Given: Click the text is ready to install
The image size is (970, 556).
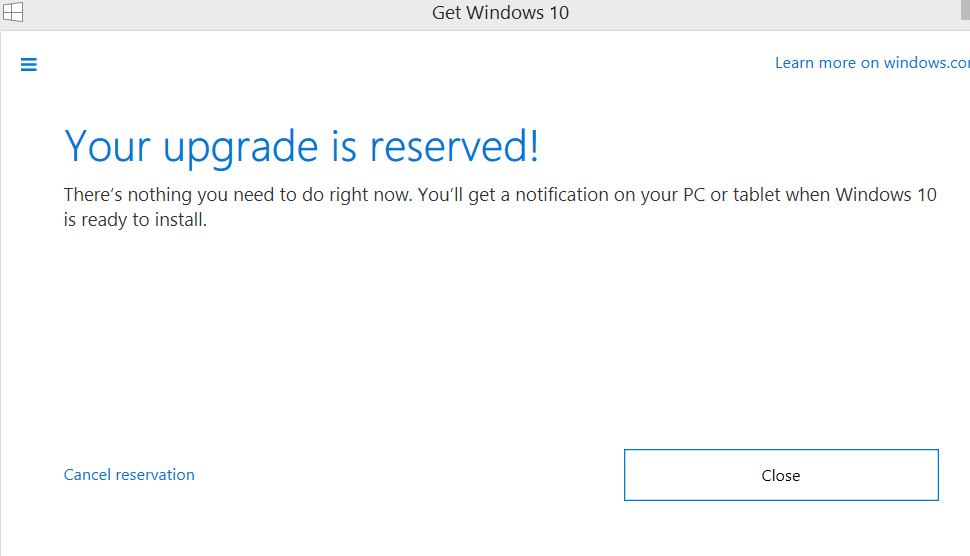Looking at the screenshot, I should (135, 220).
